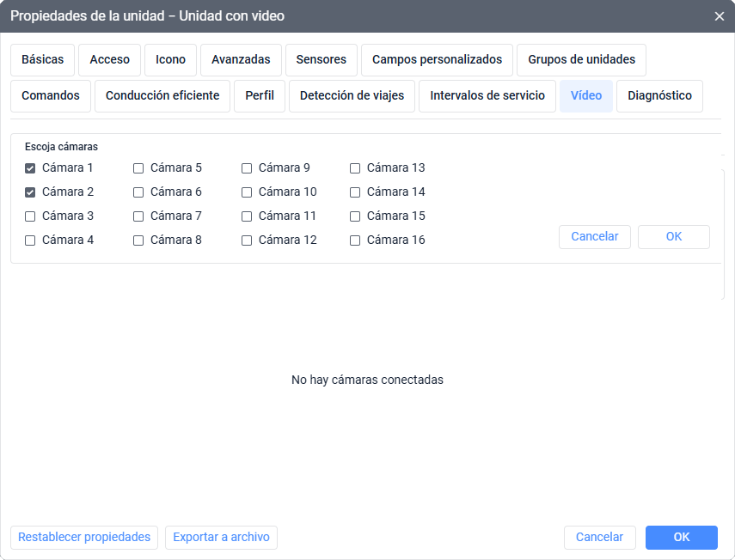This screenshot has width=735, height=560.
Task: Go to the Icono tab
Action: click(x=170, y=60)
